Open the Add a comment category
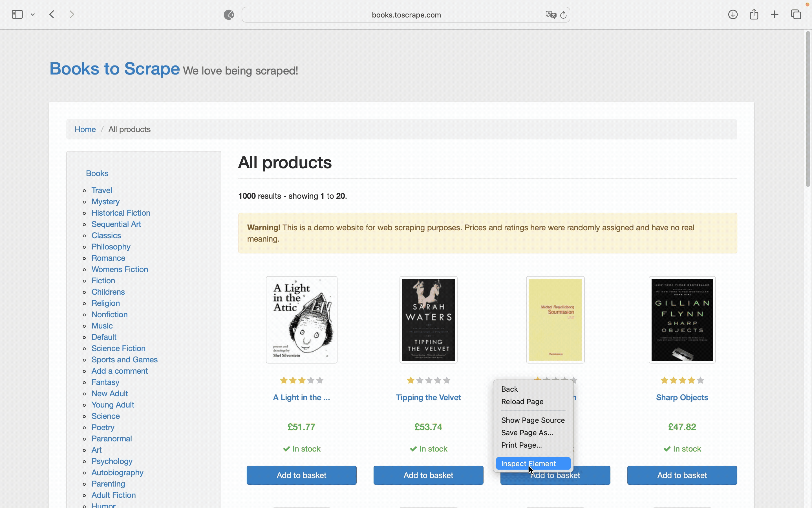Viewport: 812px width, 508px height. (120, 371)
